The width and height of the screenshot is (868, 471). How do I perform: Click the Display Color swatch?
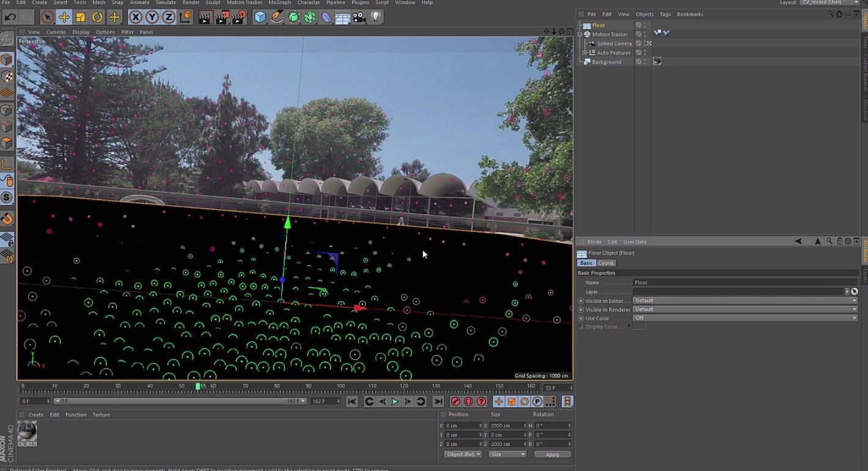639,327
